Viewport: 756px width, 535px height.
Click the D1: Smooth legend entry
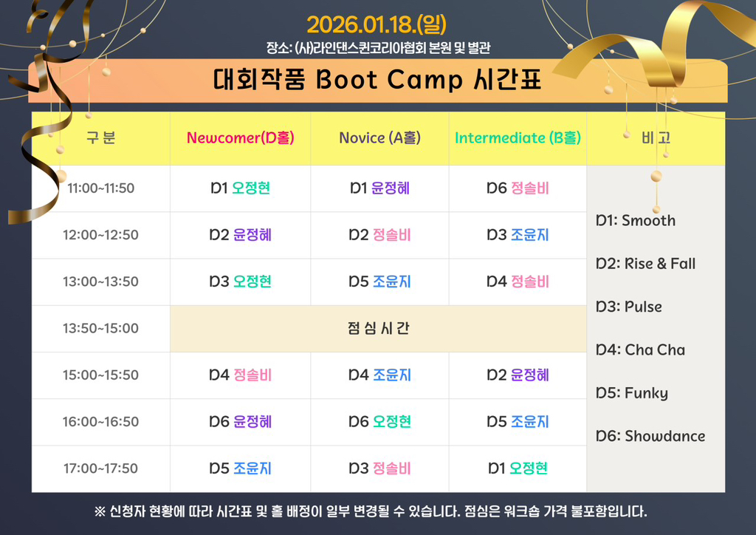coord(635,220)
